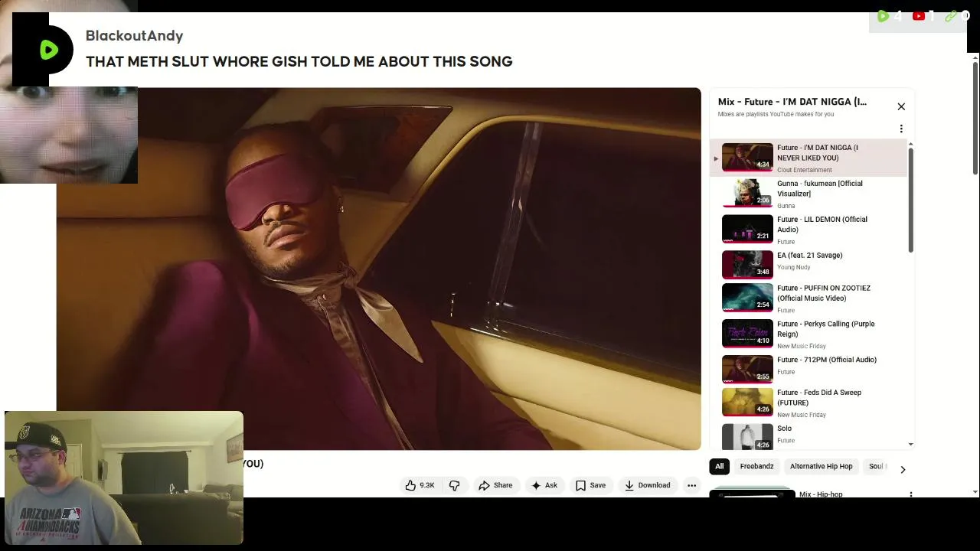Open options for Mix - Hip-hop item
980x551 pixels.
(910, 495)
